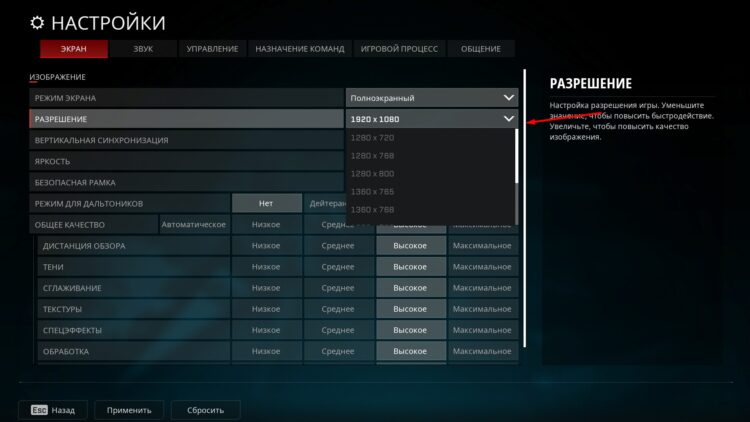Open the Режим экрана dropdown arrow

pos(508,98)
